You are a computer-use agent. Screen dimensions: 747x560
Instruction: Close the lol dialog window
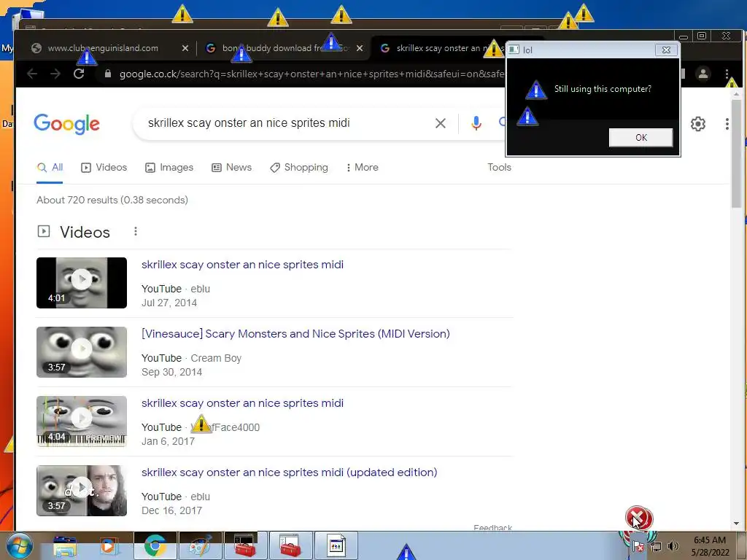(x=666, y=50)
